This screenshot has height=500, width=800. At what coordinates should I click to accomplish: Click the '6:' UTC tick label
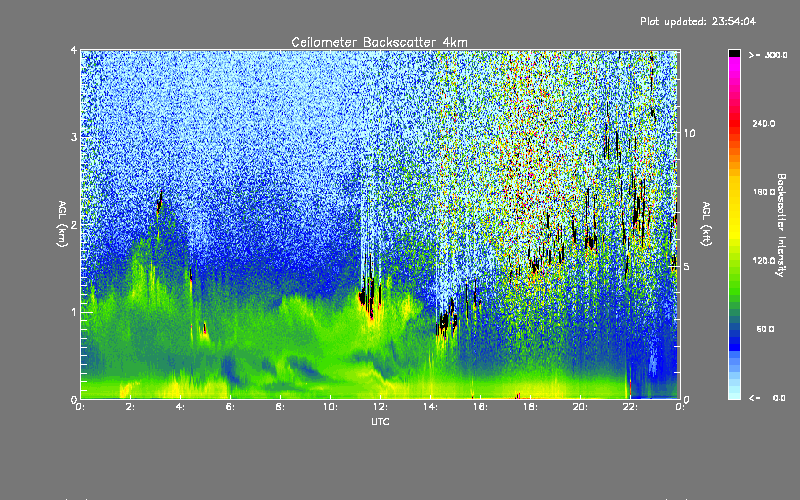tap(230, 407)
